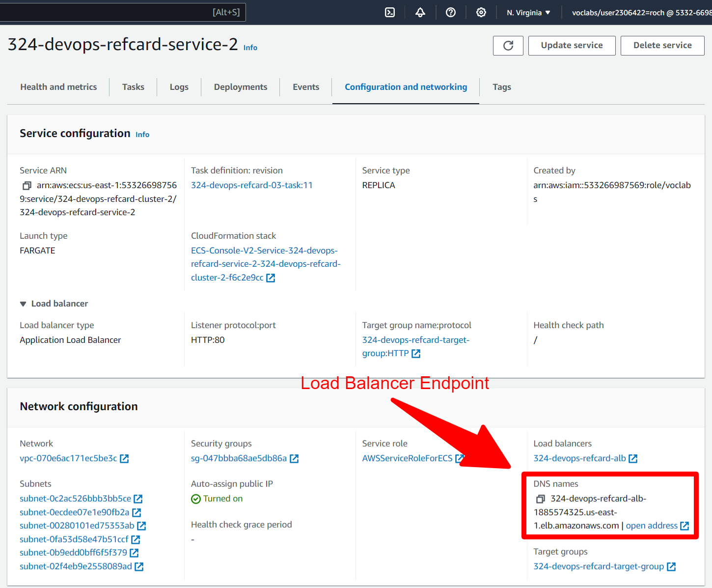Open the settings gear icon
The width and height of the screenshot is (712, 588).
point(481,12)
